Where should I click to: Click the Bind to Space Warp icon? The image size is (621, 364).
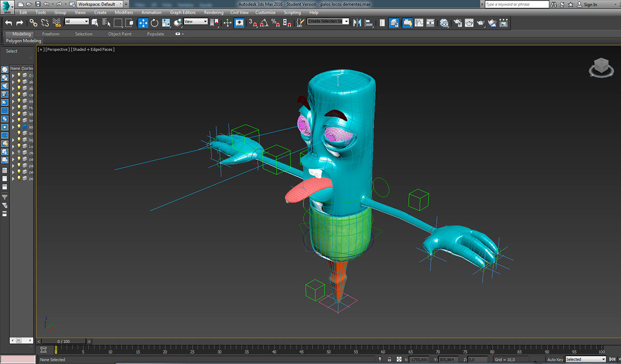[57, 23]
